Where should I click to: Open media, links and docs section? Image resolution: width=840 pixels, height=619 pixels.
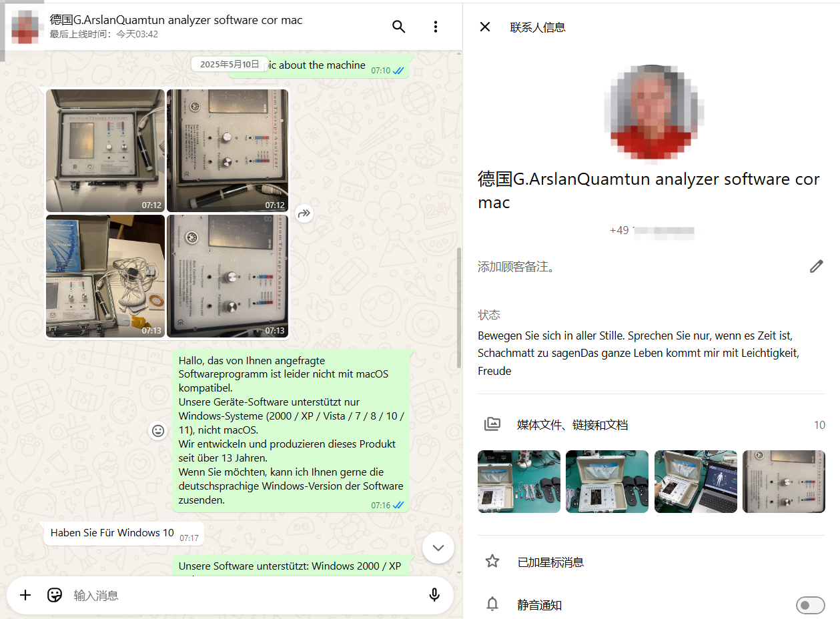(x=572, y=425)
